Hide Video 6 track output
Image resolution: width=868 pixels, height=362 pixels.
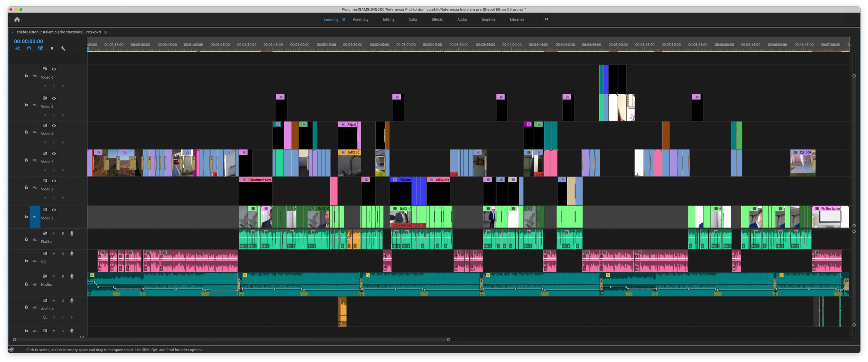[x=54, y=69]
